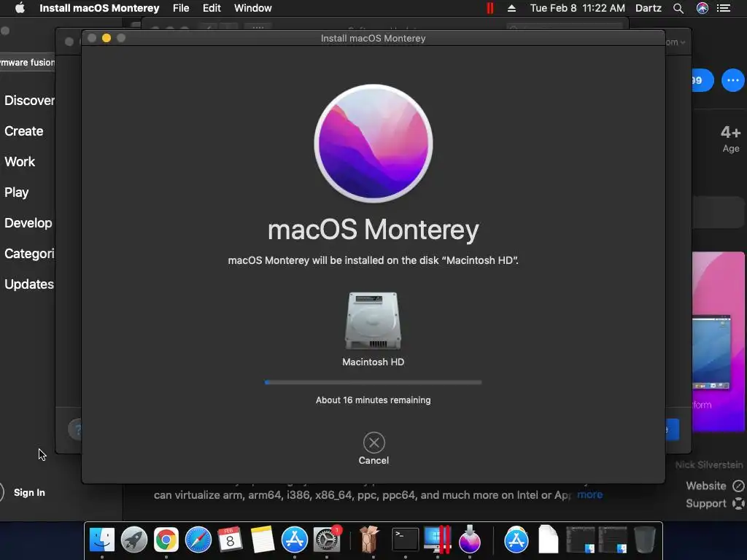The width and height of the screenshot is (747, 560).
Task: Open Discover in App Store sidebar
Action: coord(29,101)
